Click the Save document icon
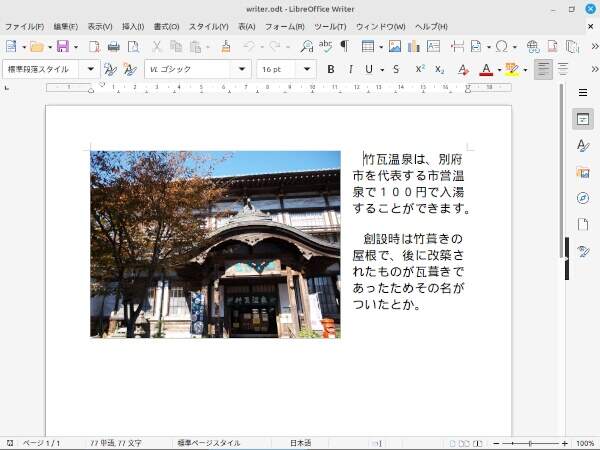Image resolution: width=600 pixels, height=450 pixels. point(62,46)
